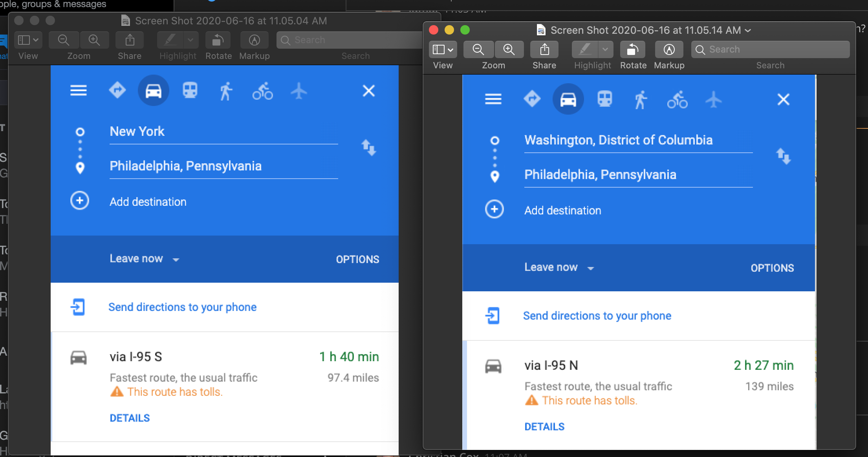Choose walking mode in the New York panel

(x=226, y=91)
